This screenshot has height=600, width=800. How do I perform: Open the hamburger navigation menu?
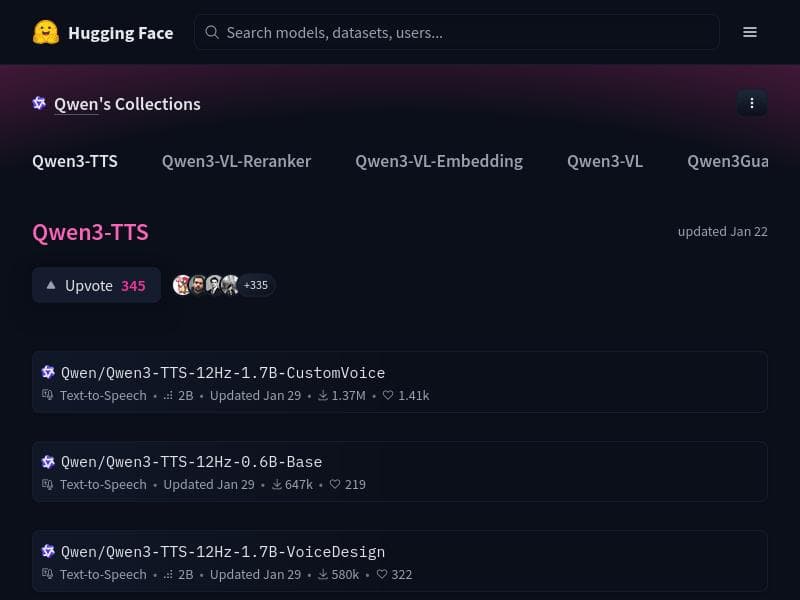tap(750, 31)
